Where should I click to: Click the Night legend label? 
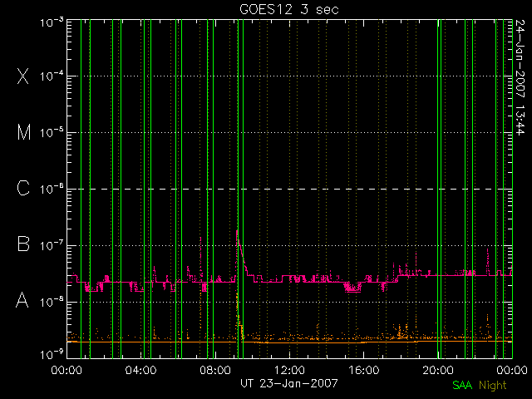click(493, 386)
